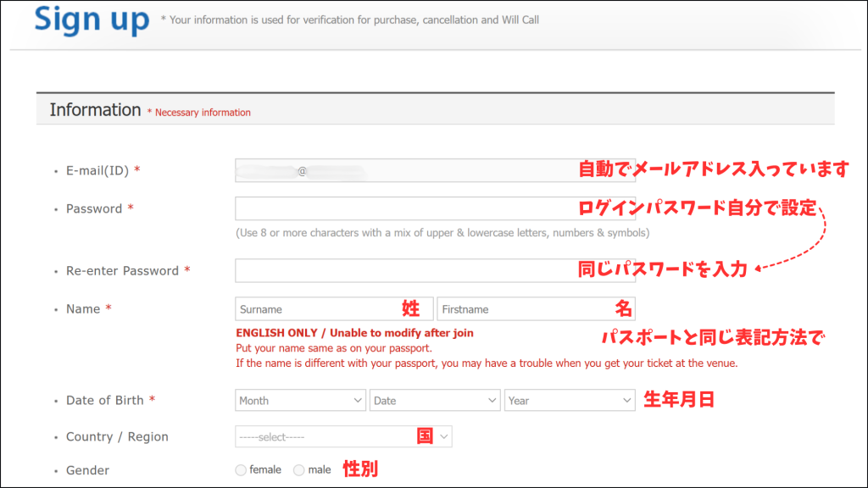
Task: Click the password requirements hint text
Action: [442, 233]
